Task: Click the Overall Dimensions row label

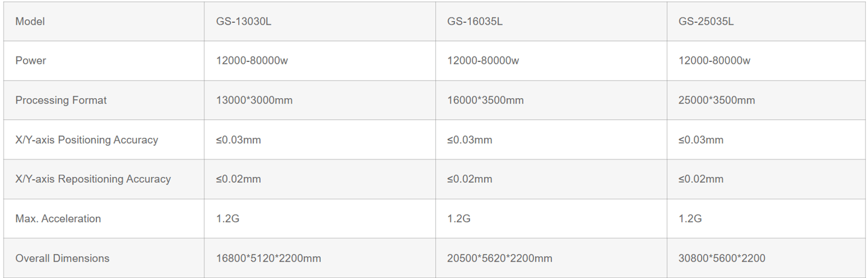Action: (62, 258)
